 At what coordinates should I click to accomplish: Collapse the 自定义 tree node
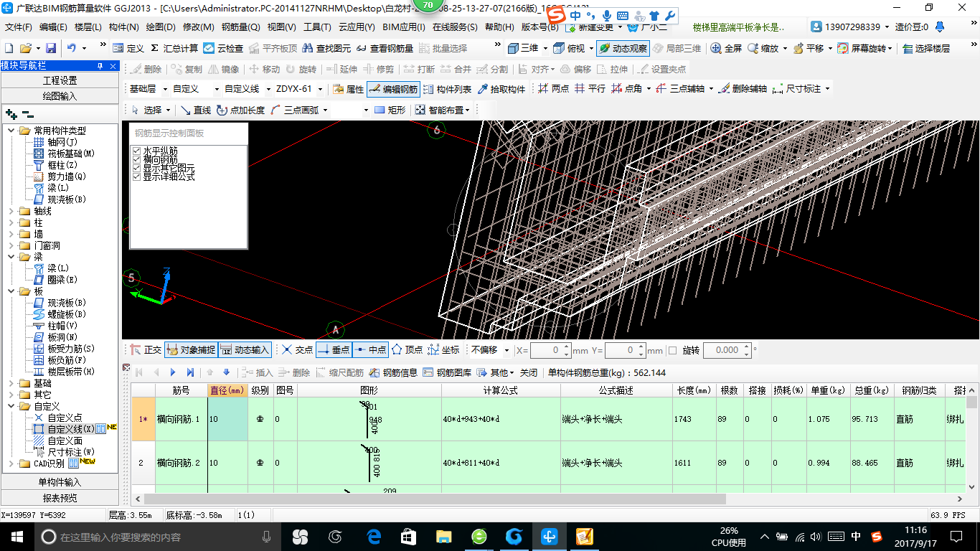[11, 406]
